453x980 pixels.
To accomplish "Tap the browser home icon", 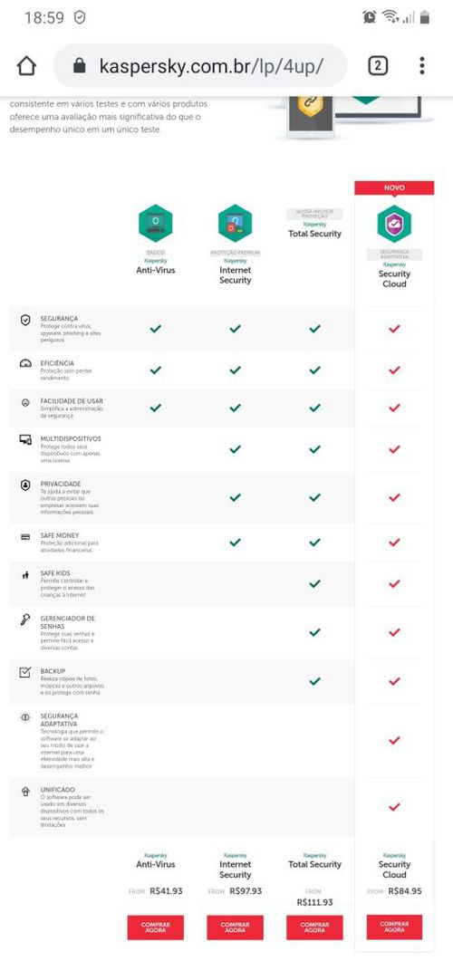I will click(x=26, y=65).
